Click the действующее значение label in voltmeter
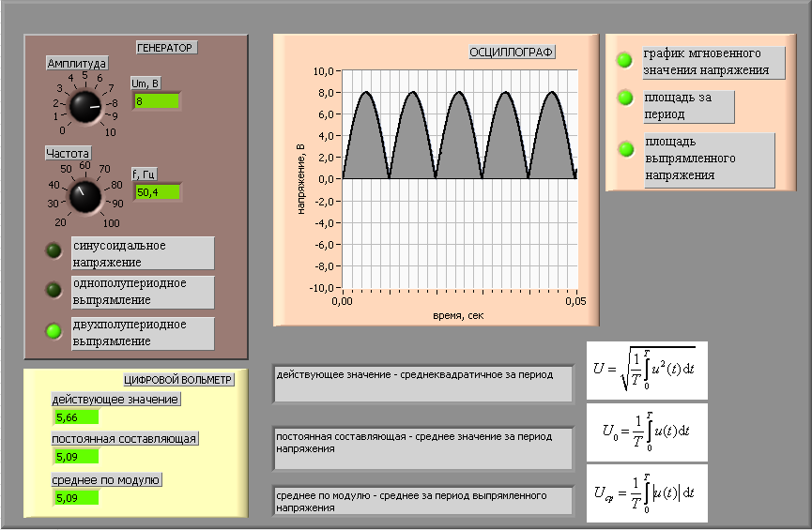This screenshot has height=530, width=812. pyautogui.click(x=115, y=399)
